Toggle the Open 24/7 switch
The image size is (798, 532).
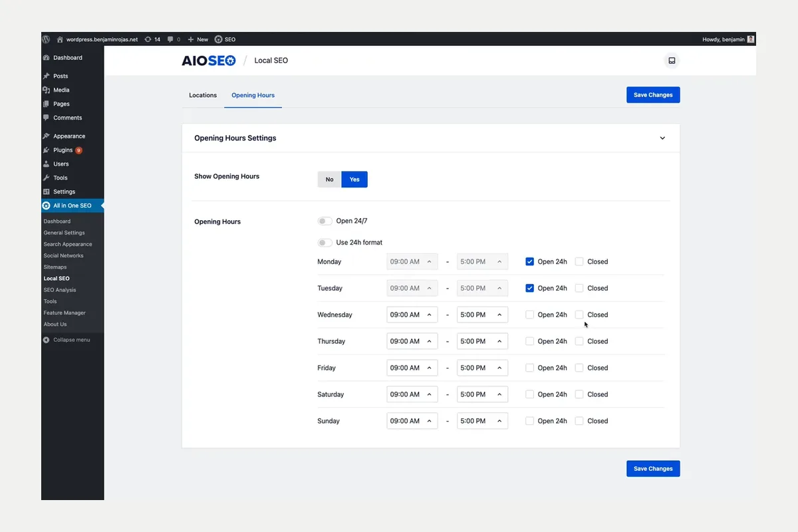tap(325, 221)
